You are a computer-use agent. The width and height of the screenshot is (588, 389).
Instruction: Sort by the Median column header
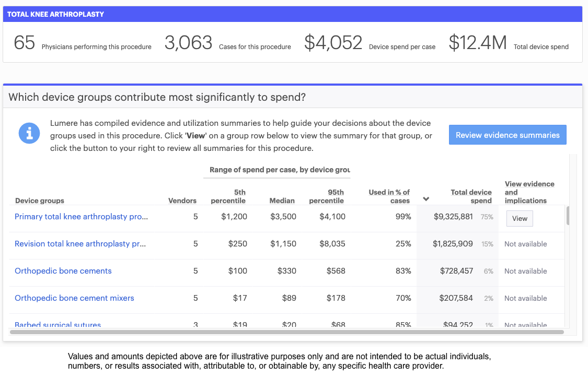282,201
